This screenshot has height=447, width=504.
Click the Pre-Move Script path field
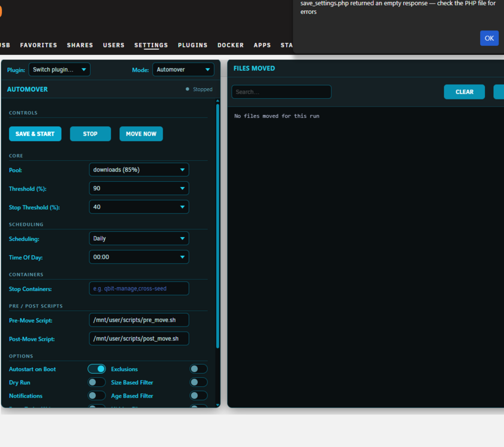139,320
